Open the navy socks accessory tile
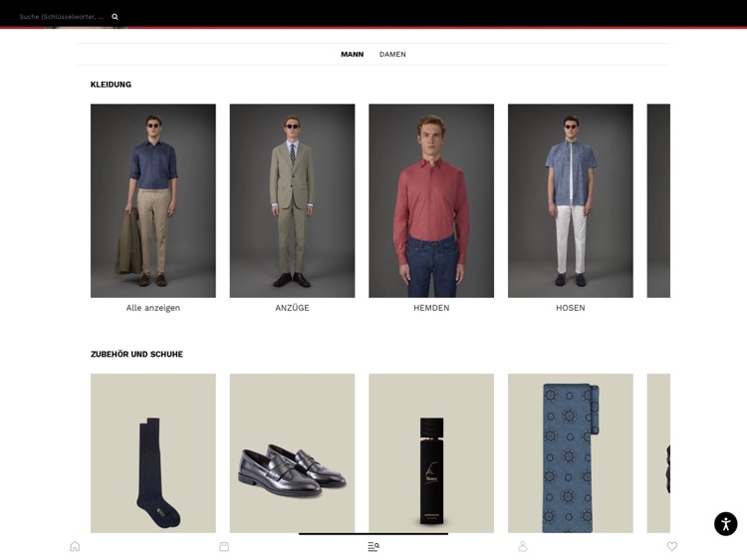The width and height of the screenshot is (747, 560). pyautogui.click(x=153, y=453)
